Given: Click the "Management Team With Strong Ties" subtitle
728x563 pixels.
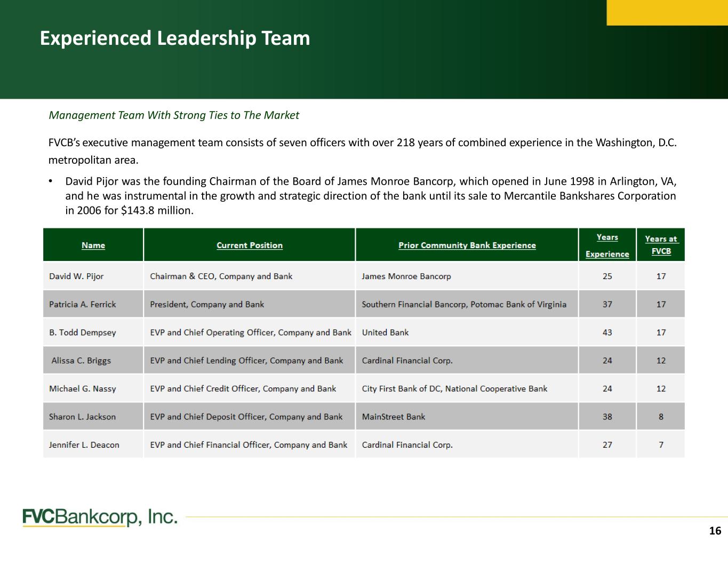Looking at the screenshot, I should [174, 115].
